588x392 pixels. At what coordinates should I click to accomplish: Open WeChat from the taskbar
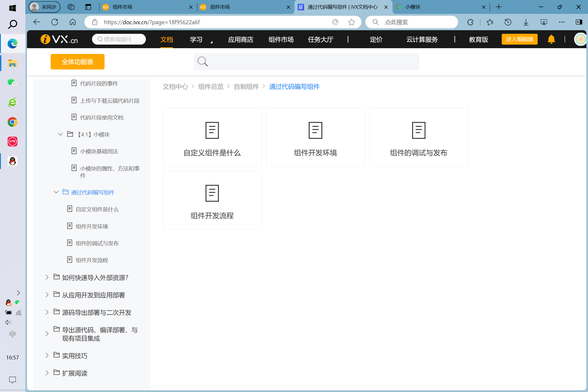(12, 82)
